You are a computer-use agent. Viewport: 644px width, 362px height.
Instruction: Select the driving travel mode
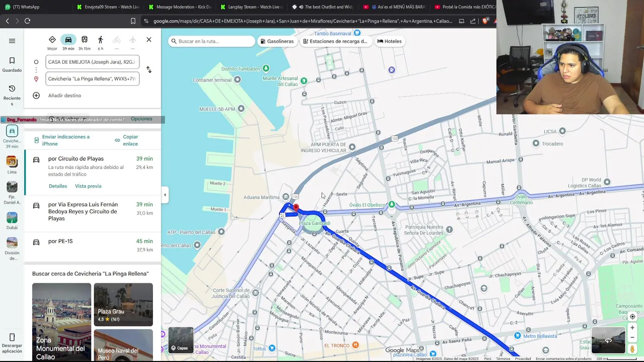68,40
